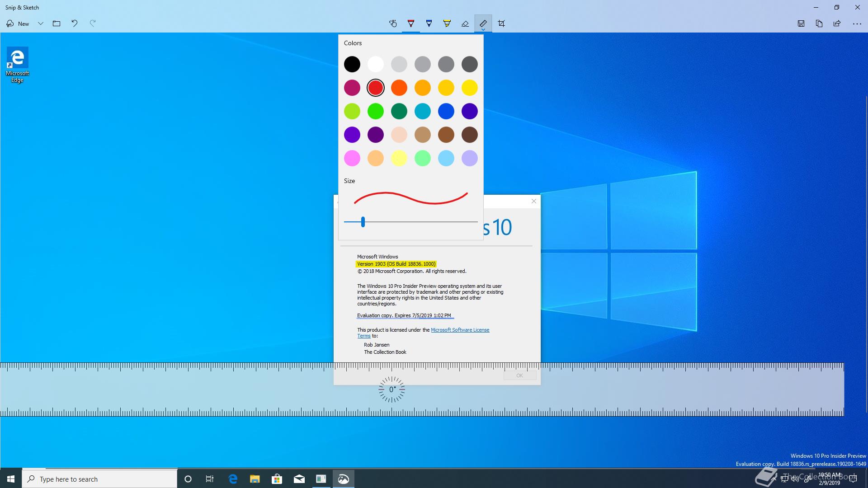Image resolution: width=868 pixels, height=488 pixels.
Task: Click the Microsoft Edge desktop icon
Action: [17, 65]
